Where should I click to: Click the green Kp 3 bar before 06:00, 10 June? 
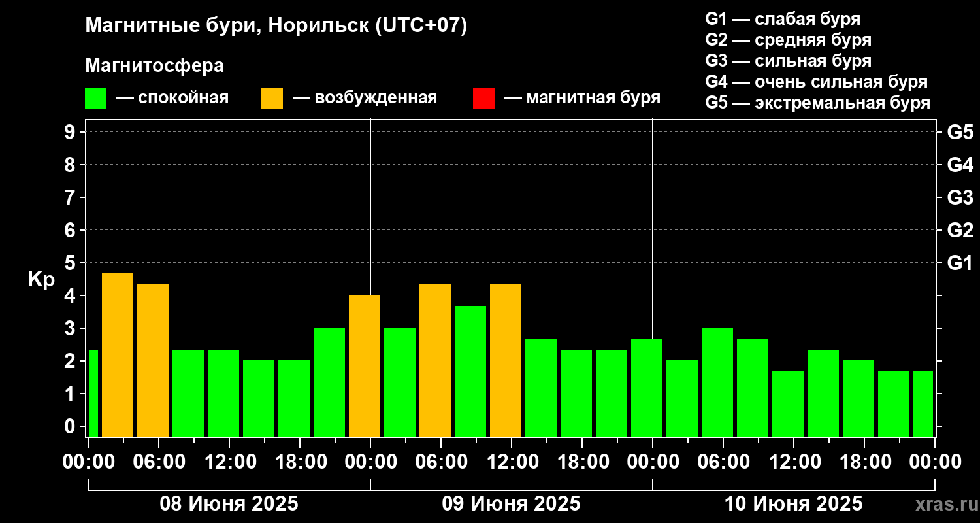pyautogui.click(x=717, y=382)
